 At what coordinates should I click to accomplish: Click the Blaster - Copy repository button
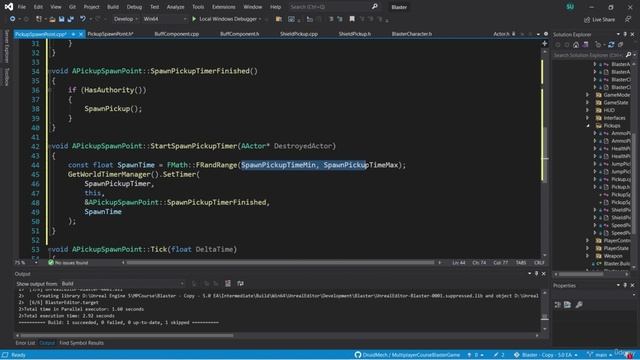546,355
